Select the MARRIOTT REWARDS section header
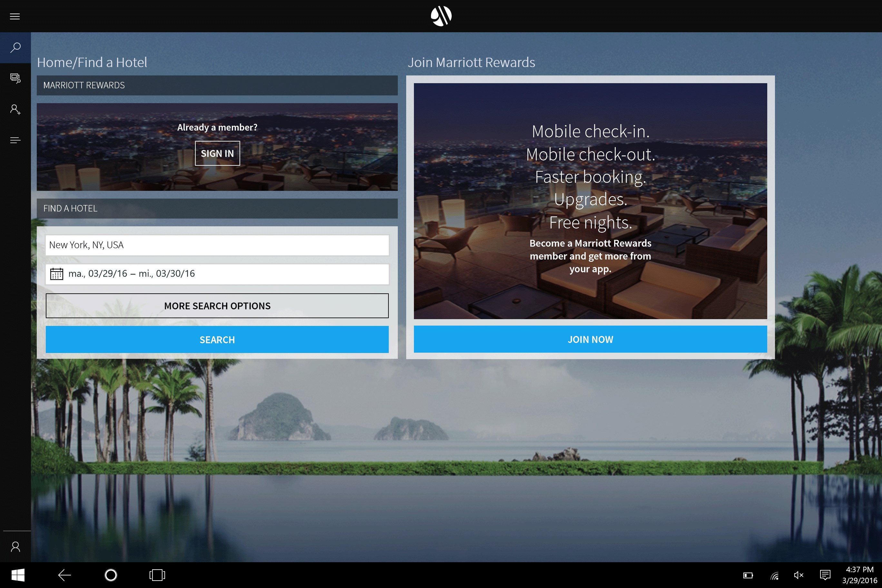Image resolution: width=882 pixels, height=588 pixels. click(x=217, y=85)
